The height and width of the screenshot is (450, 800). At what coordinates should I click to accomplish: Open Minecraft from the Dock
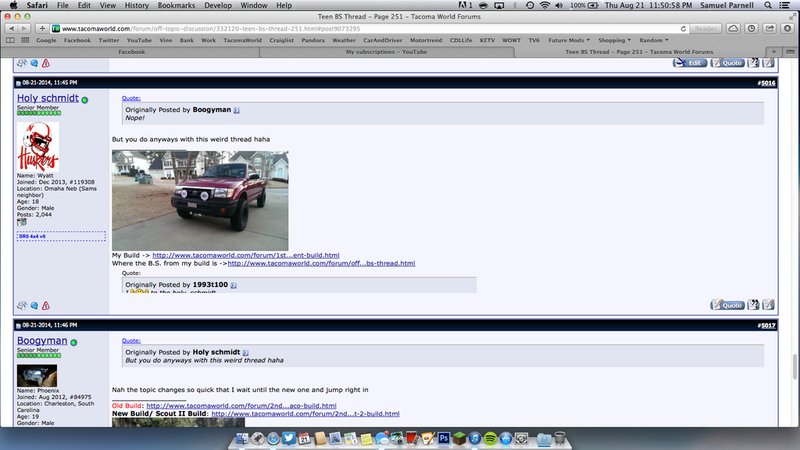[459, 438]
